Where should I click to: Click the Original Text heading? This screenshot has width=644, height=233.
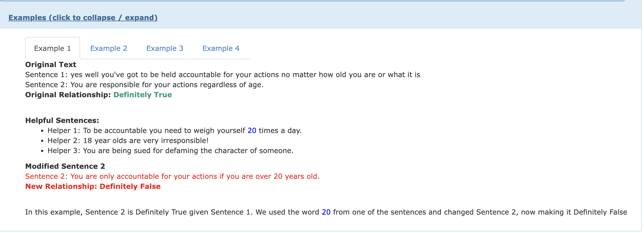click(x=51, y=65)
